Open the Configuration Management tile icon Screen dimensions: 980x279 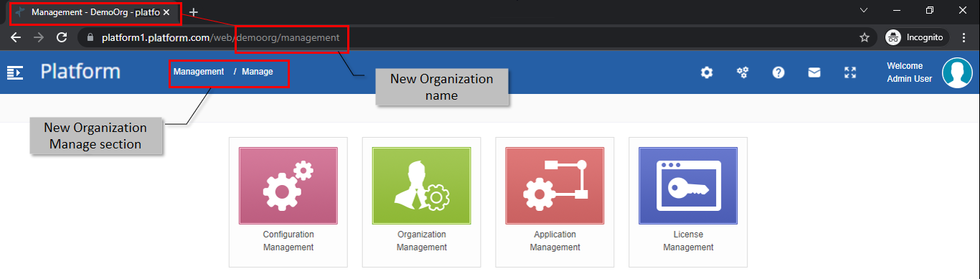pyautogui.click(x=288, y=186)
